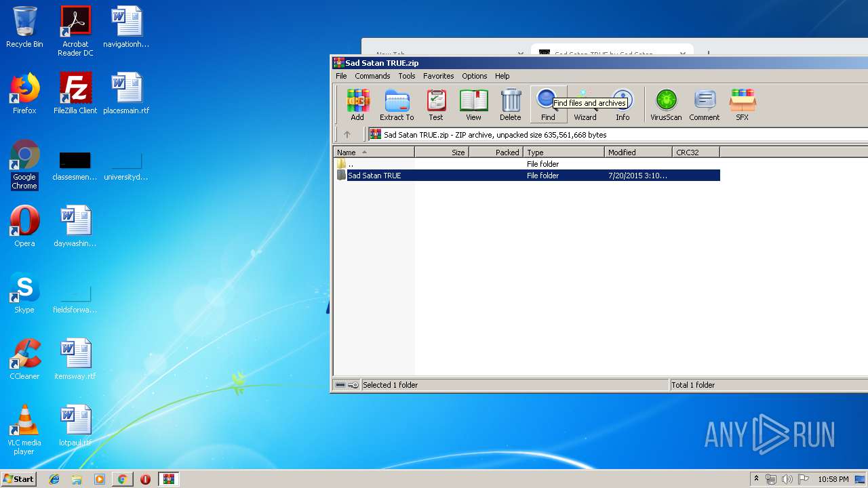Select the Firefox desktop shortcut
868x488 pixels.
click(x=24, y=94)
